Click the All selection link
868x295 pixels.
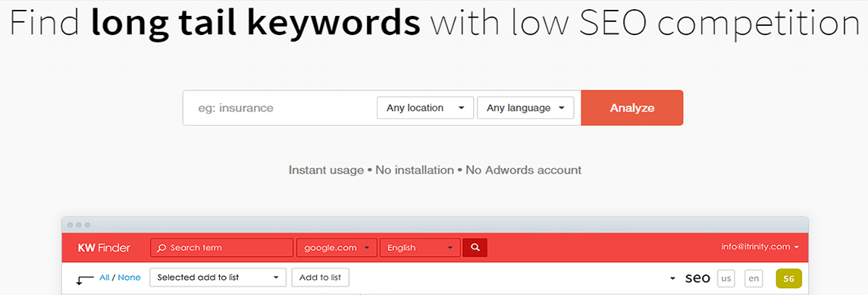(104, 278)
